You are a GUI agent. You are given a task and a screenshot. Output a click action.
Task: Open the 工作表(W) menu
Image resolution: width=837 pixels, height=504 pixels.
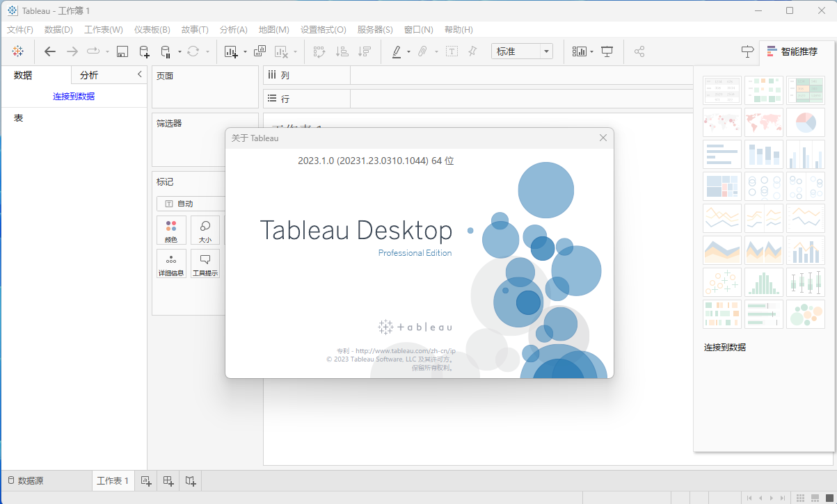104,30
